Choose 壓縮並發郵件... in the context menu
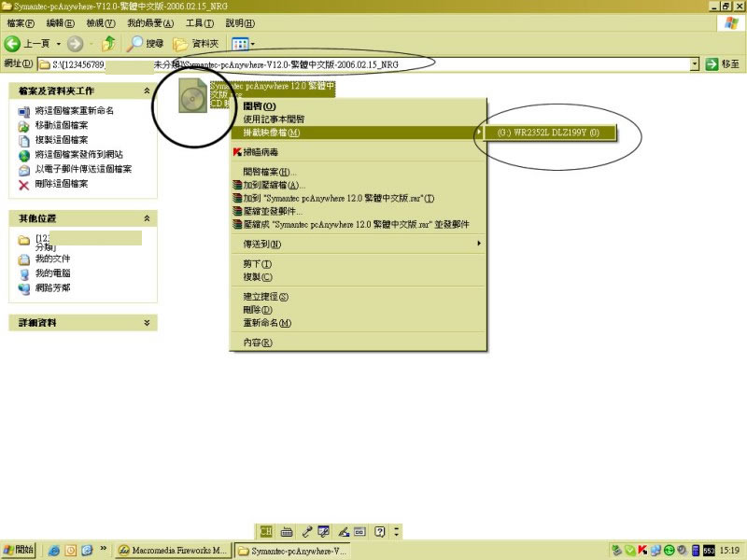This screenshot has width=747, height=560. pos(359,211)
